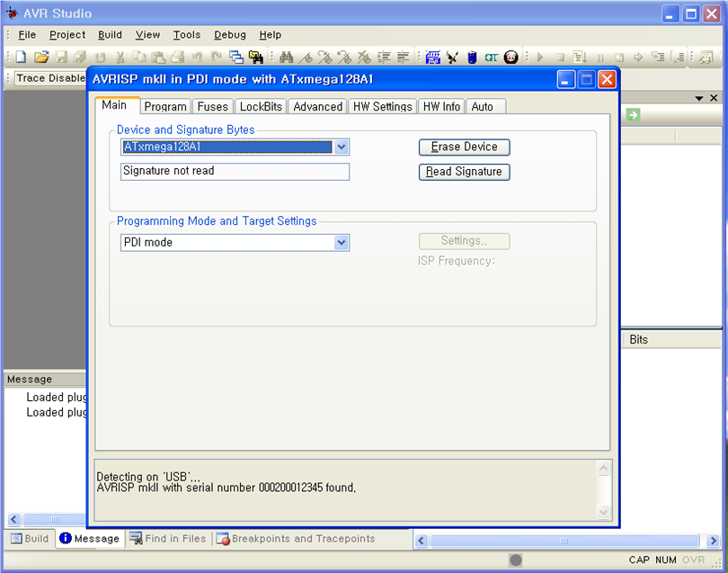Expand the PDI mode programming dropdown

tap(342, 243)
